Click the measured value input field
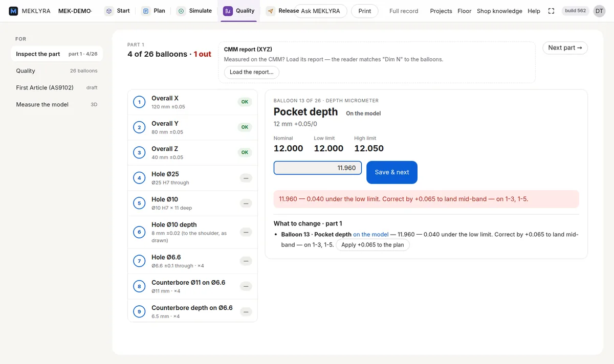The height and width of the screenshot is (364, 614). 318,168
